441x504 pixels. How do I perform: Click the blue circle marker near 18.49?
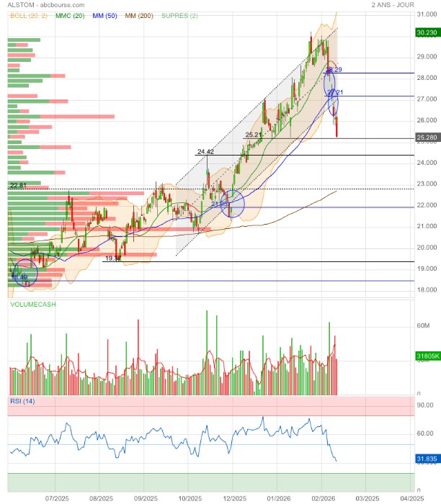click(25, 273)
